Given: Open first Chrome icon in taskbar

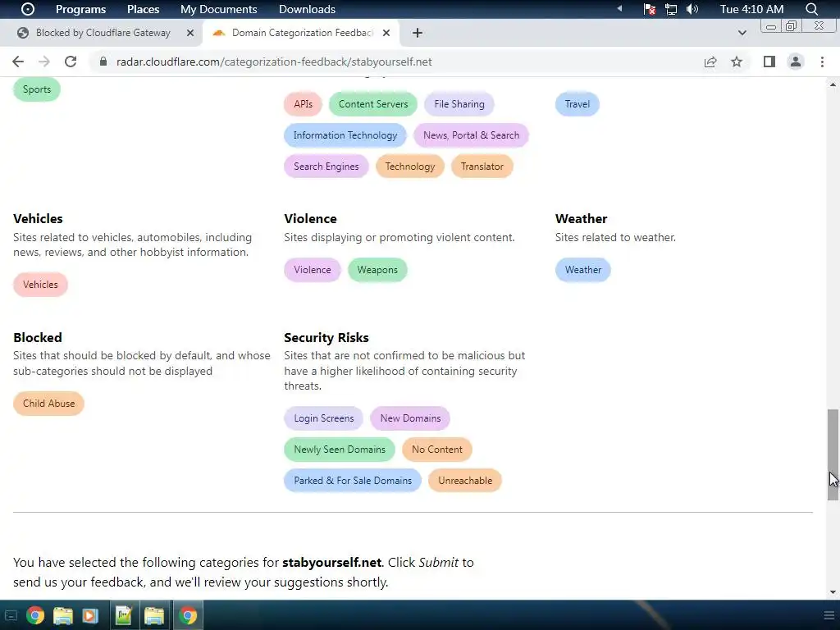Looking at the screenshot, I should [35, 615].
